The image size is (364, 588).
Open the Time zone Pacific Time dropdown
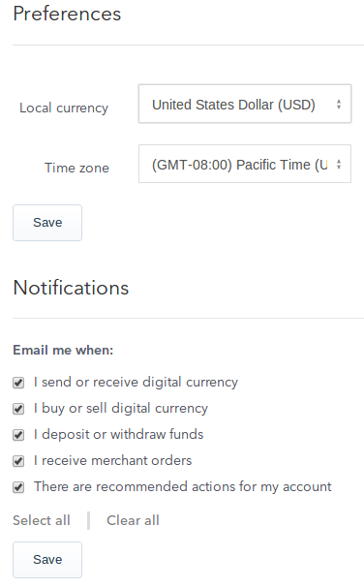coord(245,164)
